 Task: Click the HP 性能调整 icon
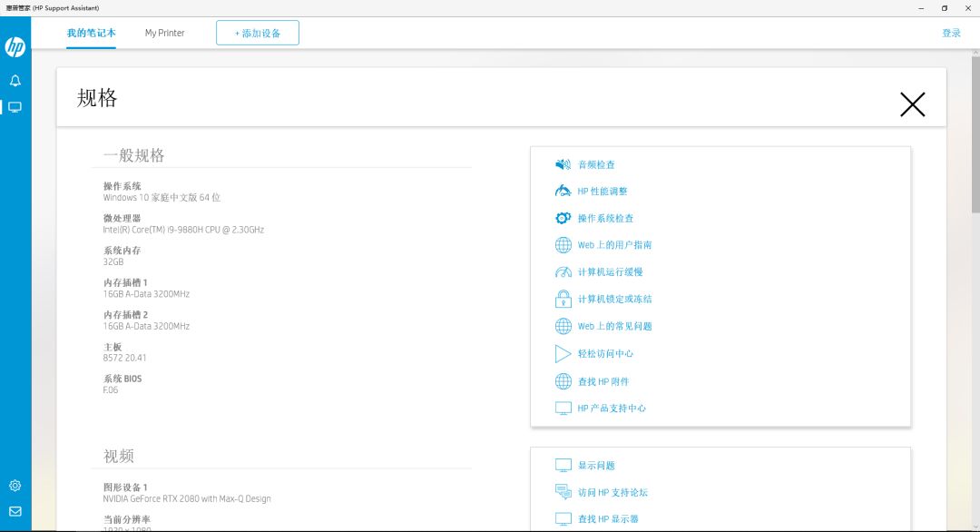[x=563, y=192]
